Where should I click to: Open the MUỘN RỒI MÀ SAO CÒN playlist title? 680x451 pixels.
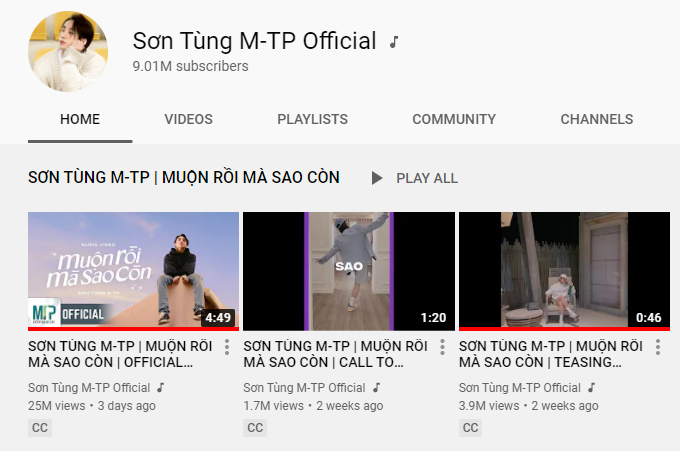184,177
